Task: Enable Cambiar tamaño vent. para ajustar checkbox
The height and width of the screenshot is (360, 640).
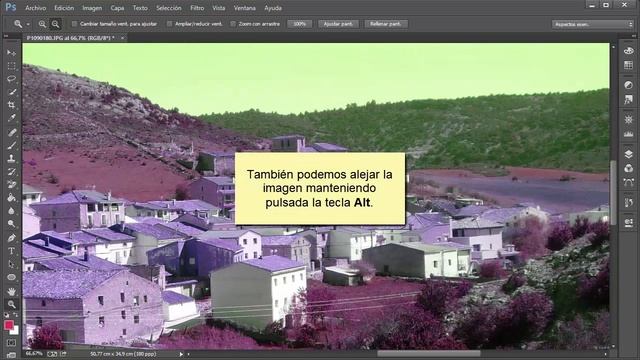Action: (74, 24)
